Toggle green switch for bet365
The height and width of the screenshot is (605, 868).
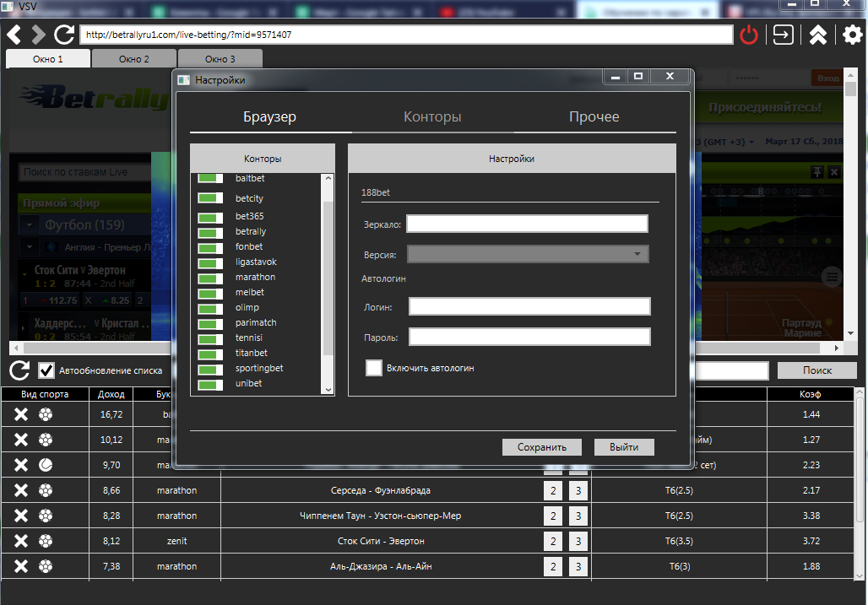point(210,217)
